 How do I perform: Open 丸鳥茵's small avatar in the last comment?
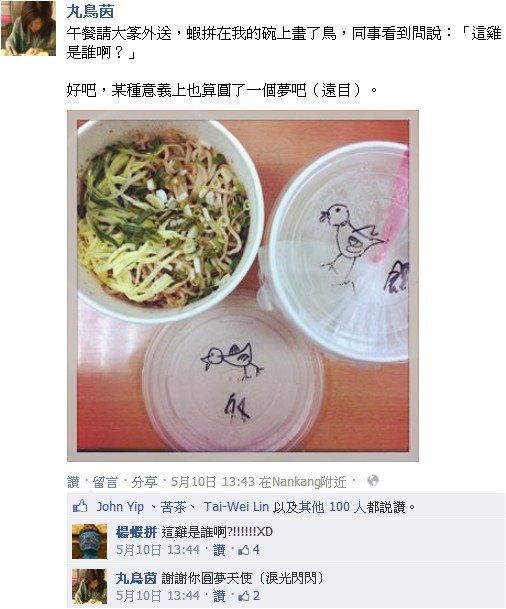tap(89, 586)
